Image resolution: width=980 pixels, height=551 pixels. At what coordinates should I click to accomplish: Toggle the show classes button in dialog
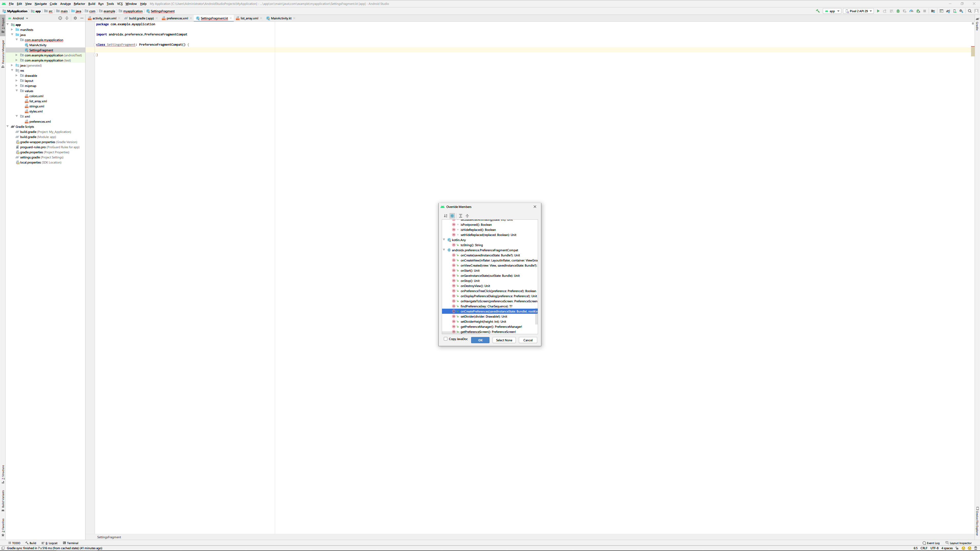(x=452, y=216)
